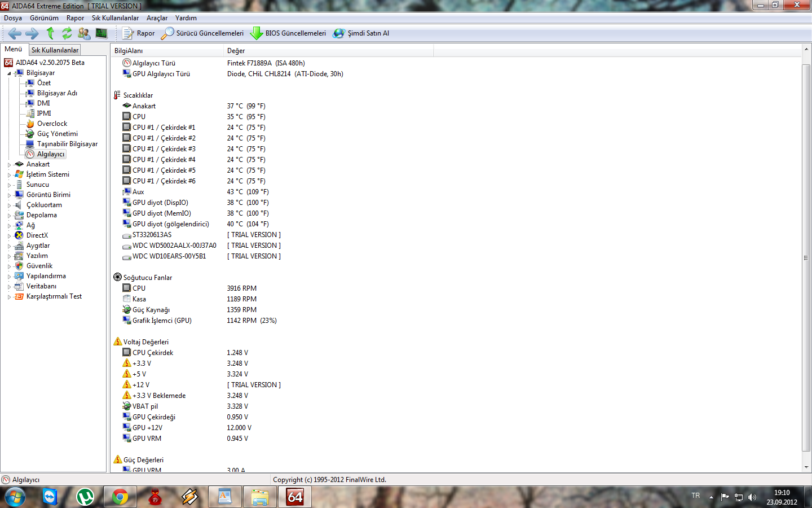812x508 pixels.
Task: Open the Görünüm menu
Action: 44,18
